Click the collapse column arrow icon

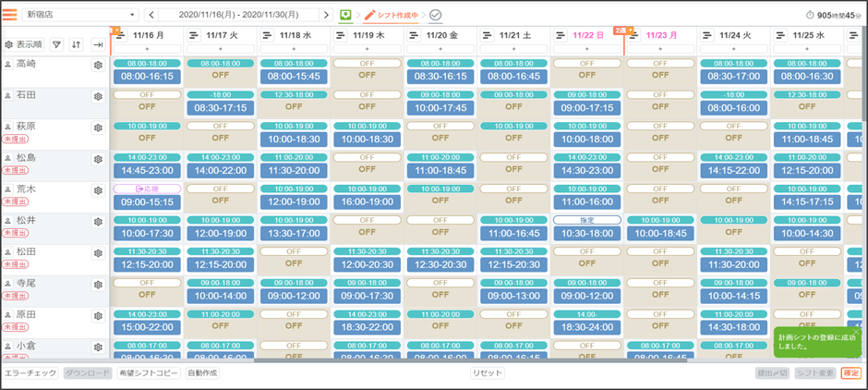coord(97,44)
